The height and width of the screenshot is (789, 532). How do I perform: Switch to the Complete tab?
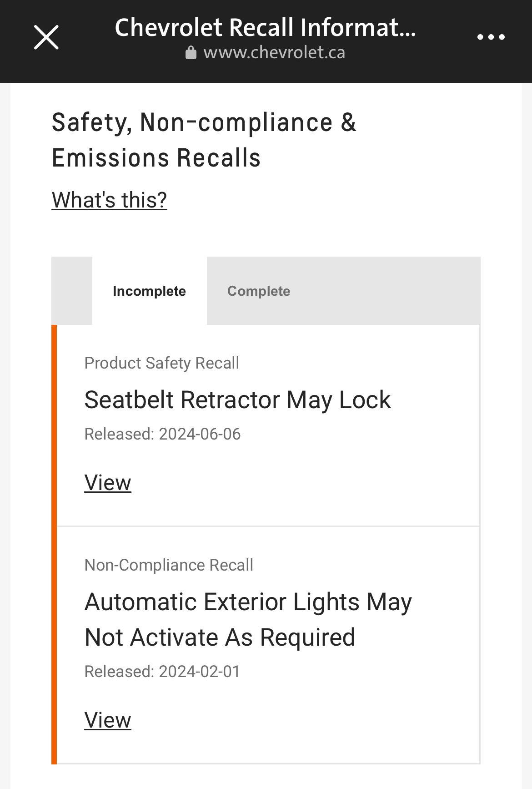259,291
